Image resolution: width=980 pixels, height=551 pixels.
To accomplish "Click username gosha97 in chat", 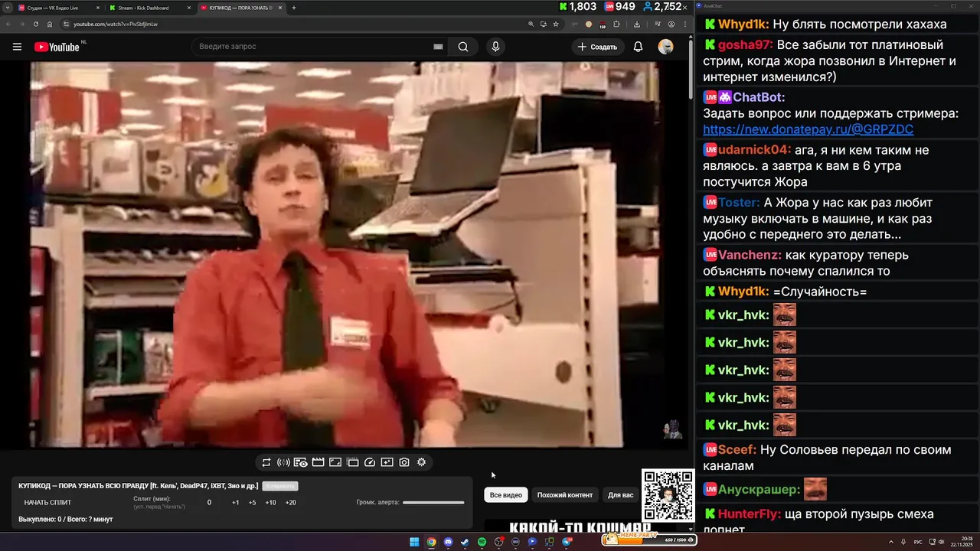I will [746, 44].
